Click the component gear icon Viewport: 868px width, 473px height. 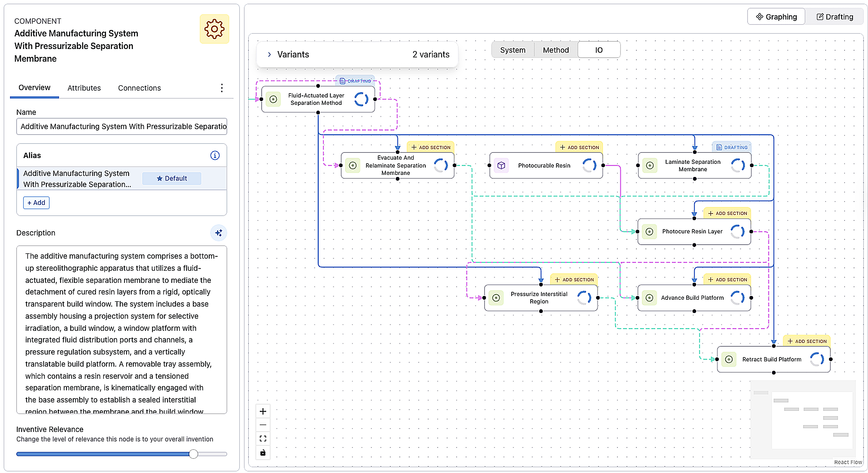pyautogui.click(x=214, y=29)
